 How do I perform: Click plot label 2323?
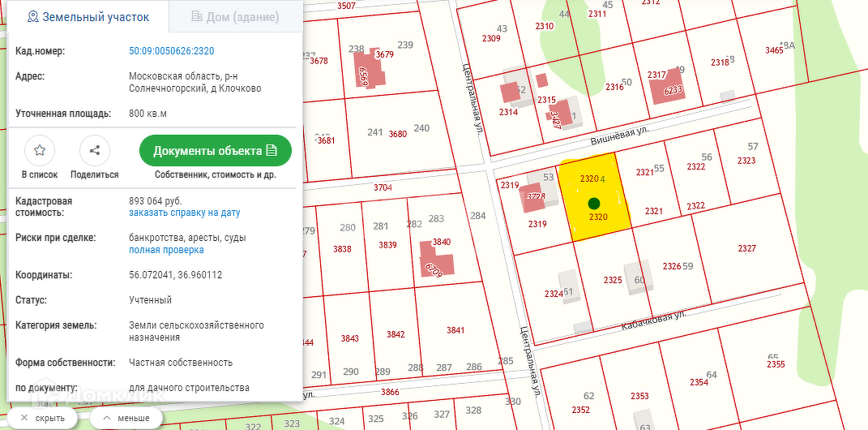coord(746,161)
